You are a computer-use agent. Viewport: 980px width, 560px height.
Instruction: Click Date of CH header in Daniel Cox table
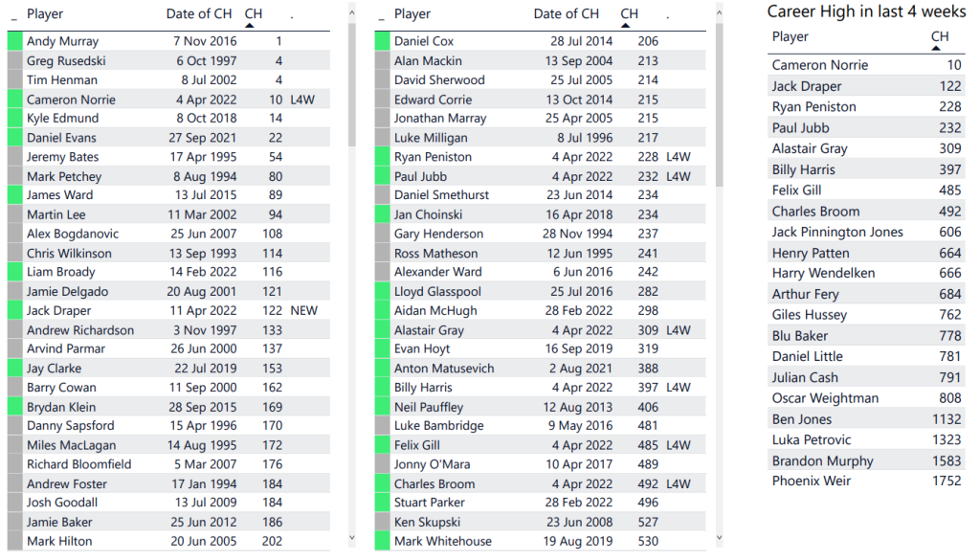(566, 13)
